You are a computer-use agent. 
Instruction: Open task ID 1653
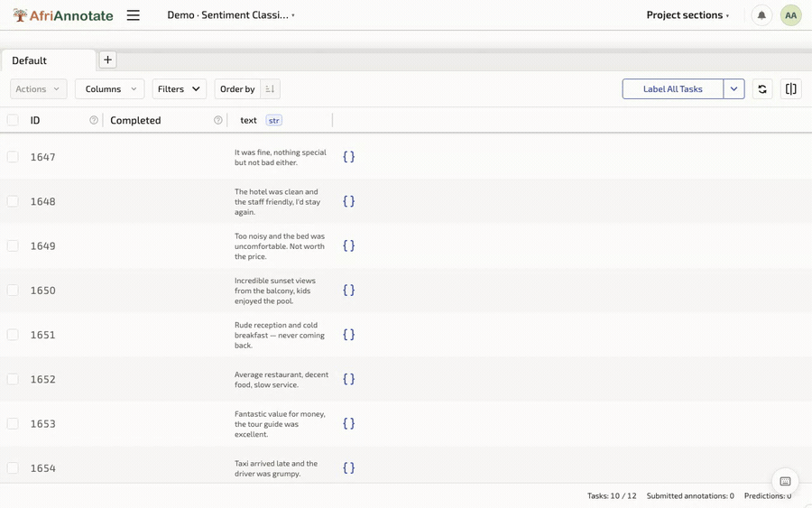42,424
